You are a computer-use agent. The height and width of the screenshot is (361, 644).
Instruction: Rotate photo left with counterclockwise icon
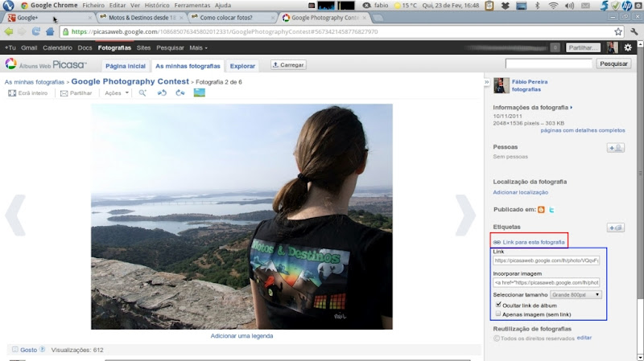tap(162, 93)
